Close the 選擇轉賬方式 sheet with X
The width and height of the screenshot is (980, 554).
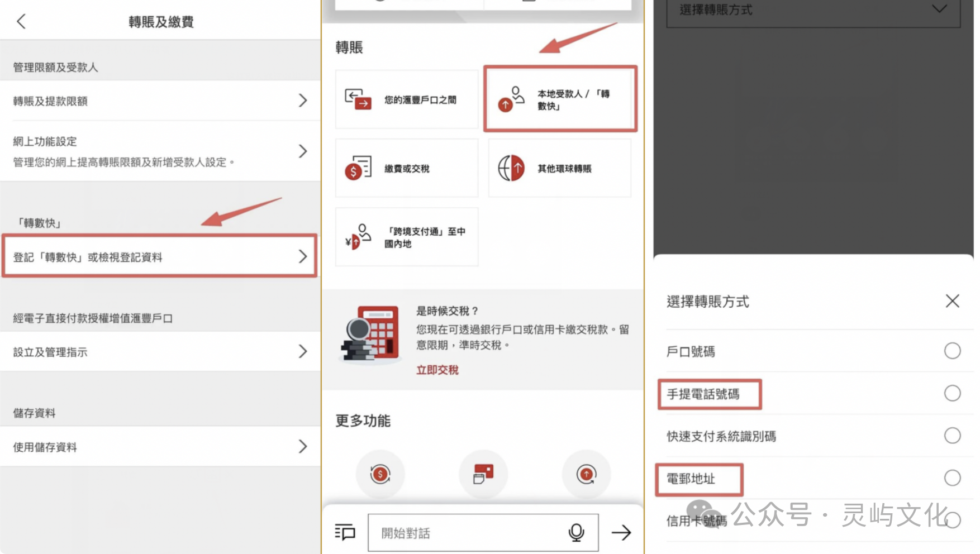[952, 301]
